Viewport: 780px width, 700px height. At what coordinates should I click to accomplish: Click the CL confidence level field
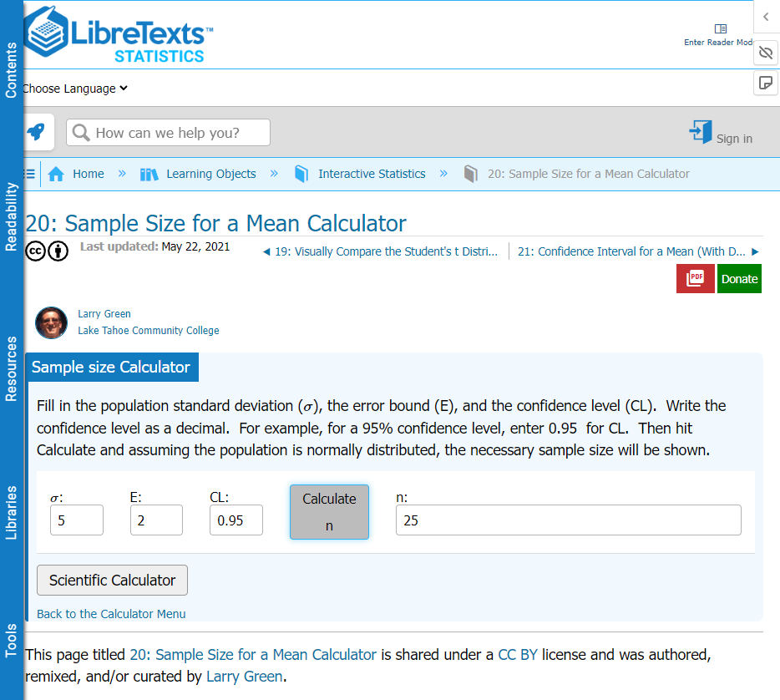click(x=236, y=520)
